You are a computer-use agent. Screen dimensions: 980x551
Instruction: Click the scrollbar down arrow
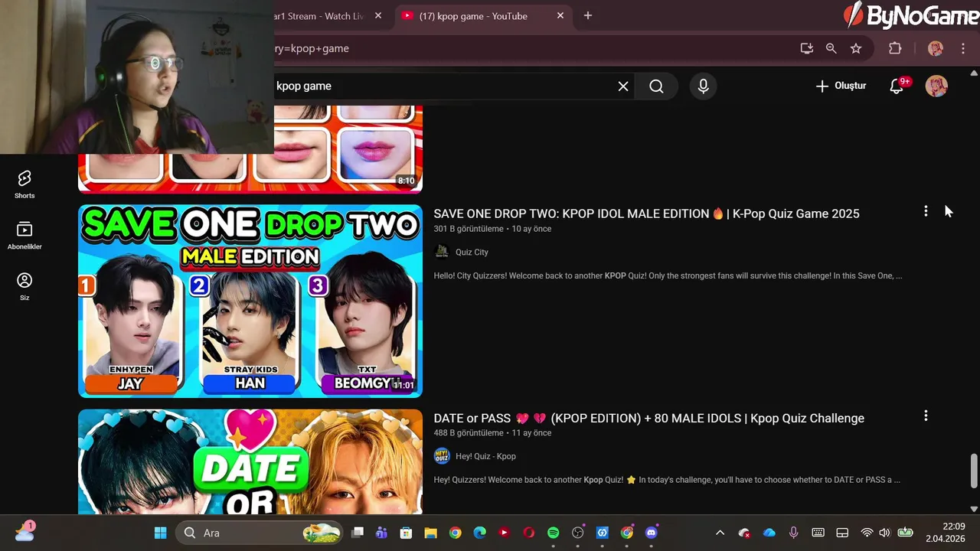coord(974,508)
